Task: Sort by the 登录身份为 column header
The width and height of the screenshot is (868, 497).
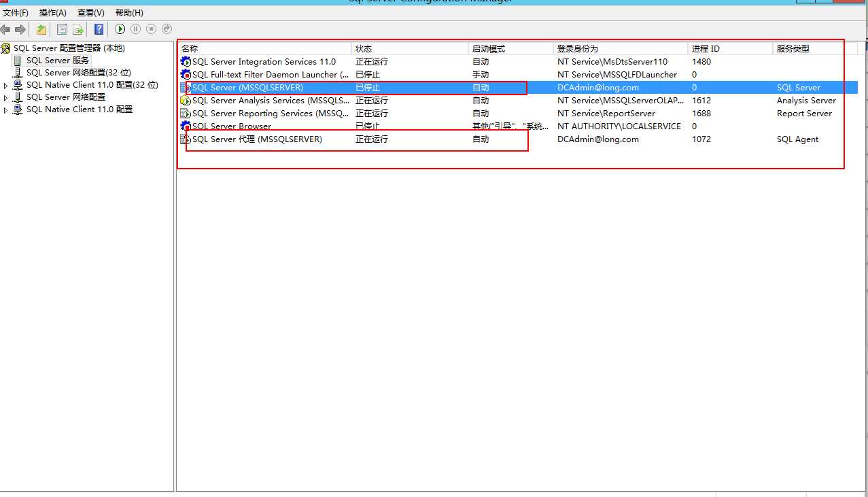Action: pyautogui.click(x=621, y=49)
